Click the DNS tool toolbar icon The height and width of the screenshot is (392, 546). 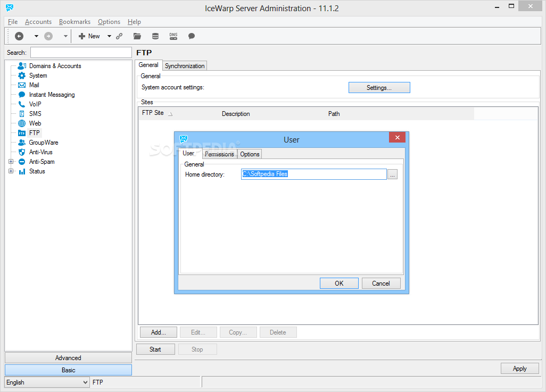coord(173,36)
